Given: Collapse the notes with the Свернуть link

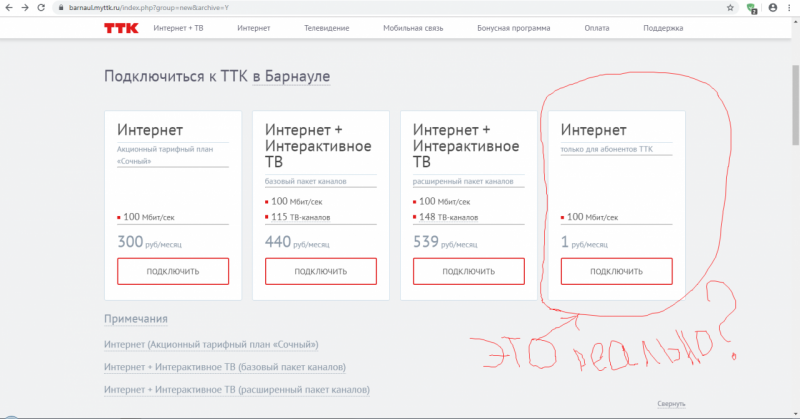Looking at the screenshot, I should click(671, 404).
